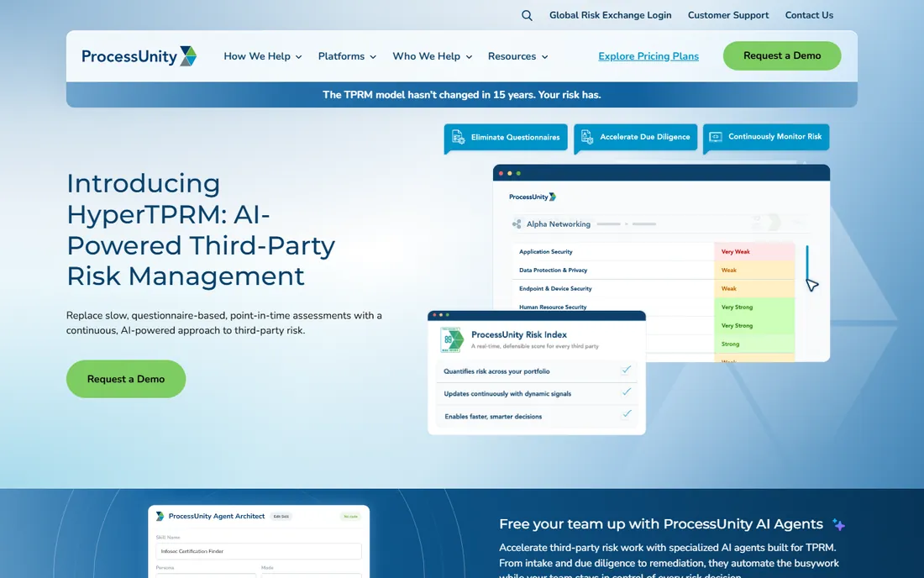Click the ProcessUnity Agent Architect title
The width and height of the screenshot is (924, 578).
coord(216,516)
